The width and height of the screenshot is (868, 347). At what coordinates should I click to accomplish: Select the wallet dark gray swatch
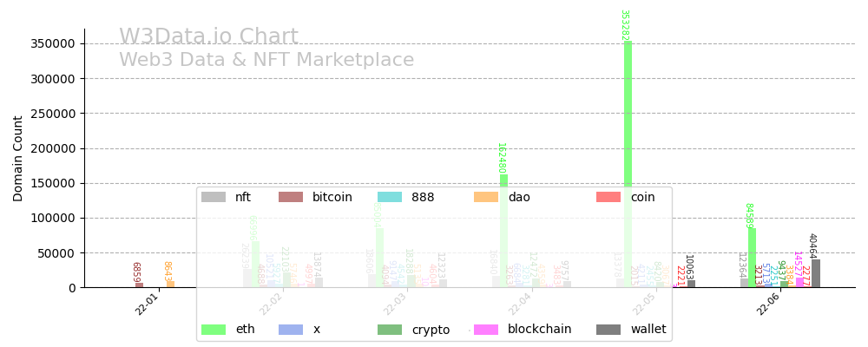tap(608, 330)
